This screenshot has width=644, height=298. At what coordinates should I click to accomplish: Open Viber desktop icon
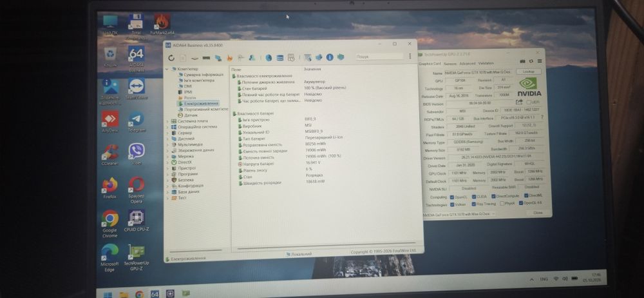pyautogui.click(x=137, y=154)
